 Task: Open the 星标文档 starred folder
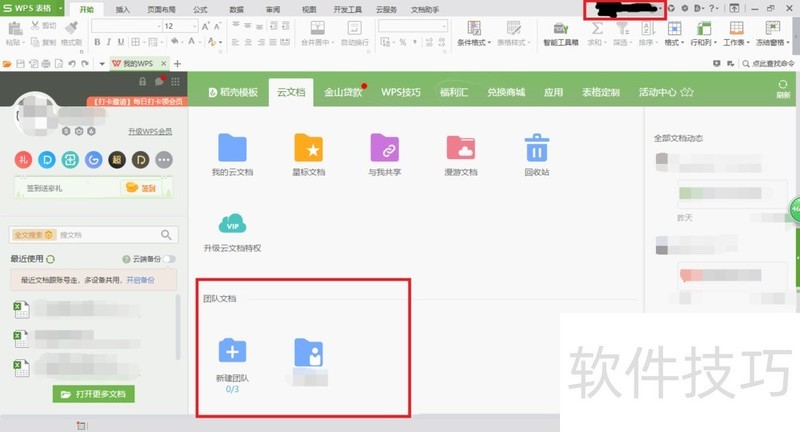(308, 148)
